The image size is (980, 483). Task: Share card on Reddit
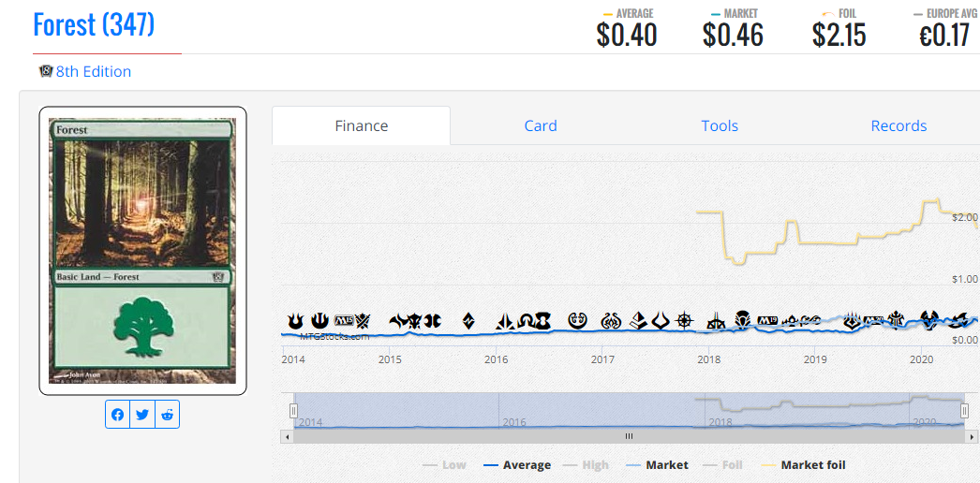(167, 415)
